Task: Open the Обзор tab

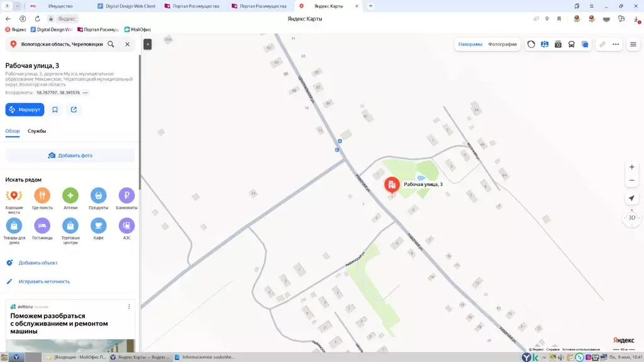Action: click(x=13, y=131)
